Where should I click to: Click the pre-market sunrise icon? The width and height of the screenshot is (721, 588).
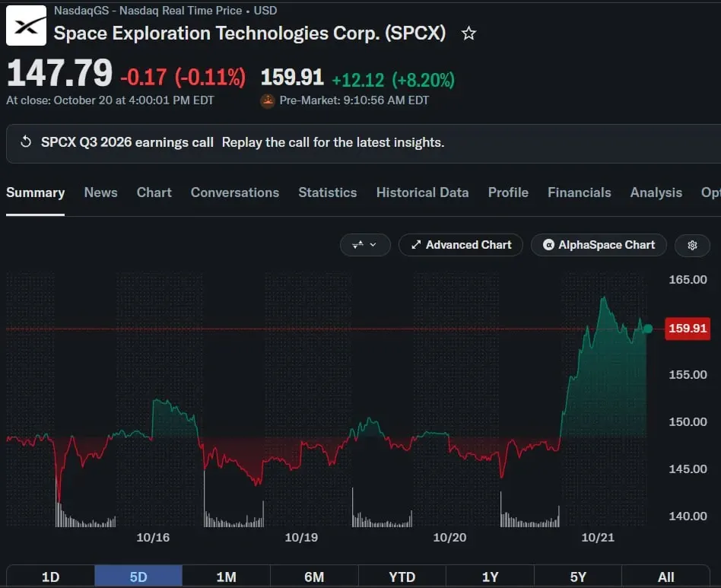point(268,100)
